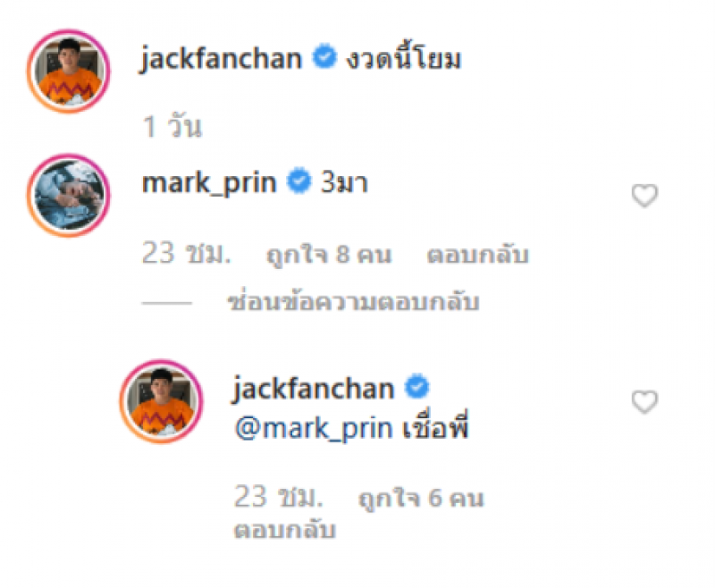Open jackfanchan's avatar on the nested reply
715x588 pixels.
tap(162, 401)
